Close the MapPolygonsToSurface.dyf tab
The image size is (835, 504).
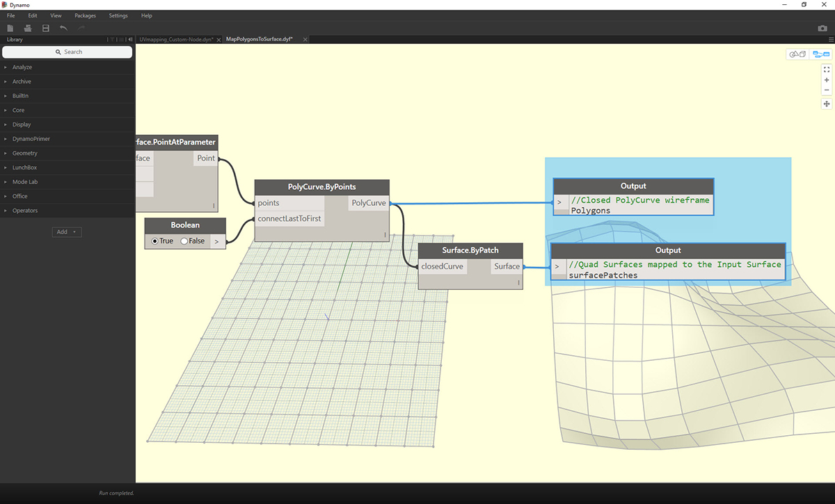(x=305, y=40)
